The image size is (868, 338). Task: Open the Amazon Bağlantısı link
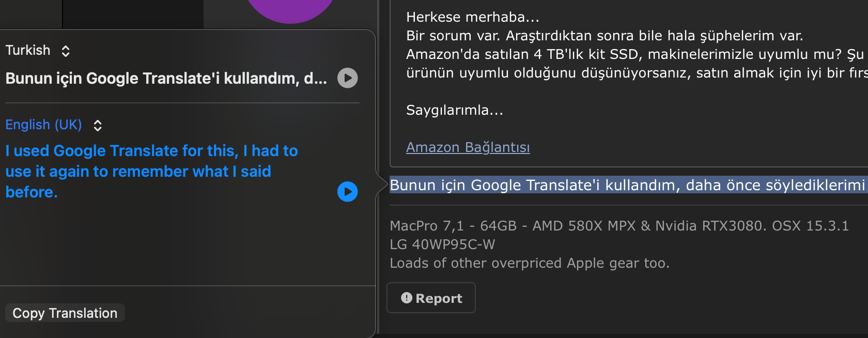pyautogui.click(x=468, y=147)
